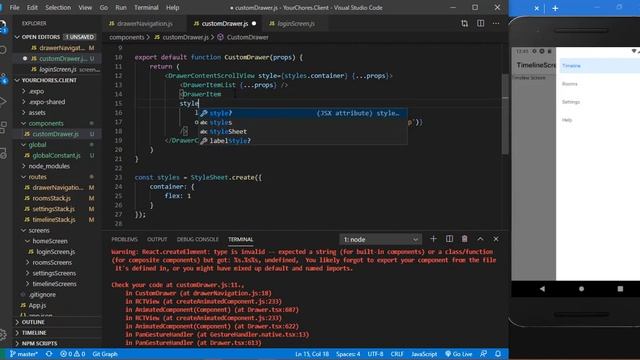The width and height of the screenshot is (640, 360).
Task: Click the 'components' breadcrumb segment
Action: 127,37
